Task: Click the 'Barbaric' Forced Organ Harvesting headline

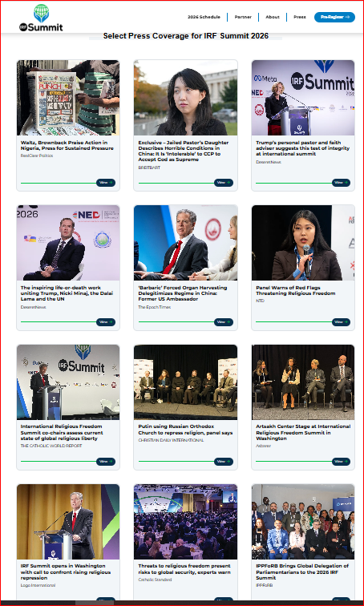Action: tap(183, 293)
